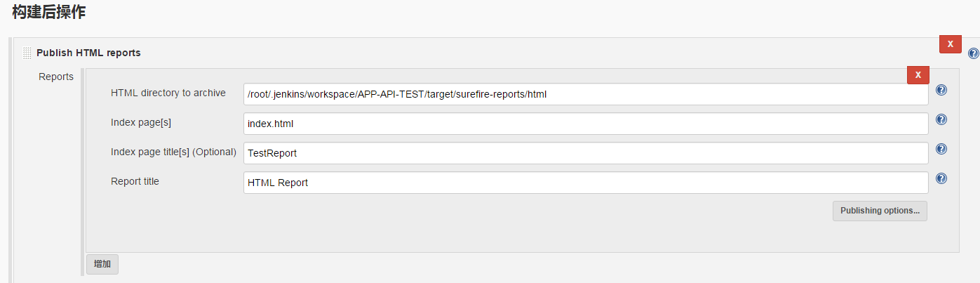Click into the index.html input field
The image size is (980, 283).
586,124
